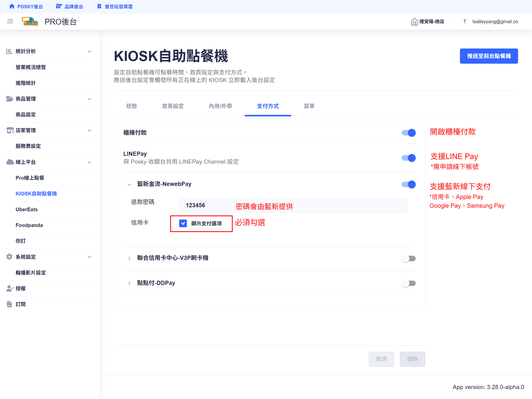The image size is (532, 399).
Task: Open Pro線上點餐 in the sidebar
Action: click(x=30, y=178)
